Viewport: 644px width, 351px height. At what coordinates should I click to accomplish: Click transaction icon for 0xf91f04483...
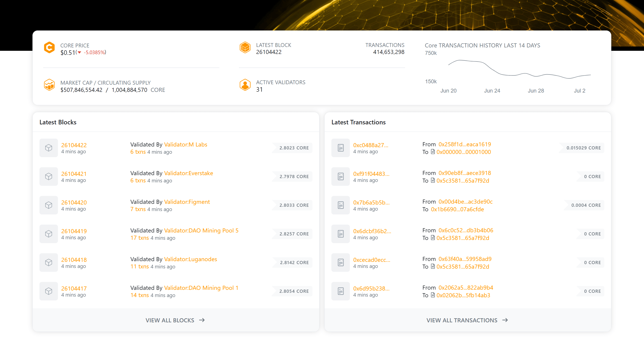pos(341,177)
